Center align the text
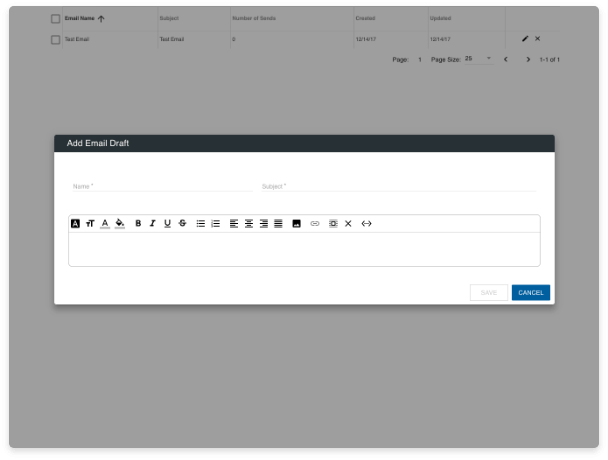Image resolution: width=608 pixels, height=460 pixels. point(249,224)
